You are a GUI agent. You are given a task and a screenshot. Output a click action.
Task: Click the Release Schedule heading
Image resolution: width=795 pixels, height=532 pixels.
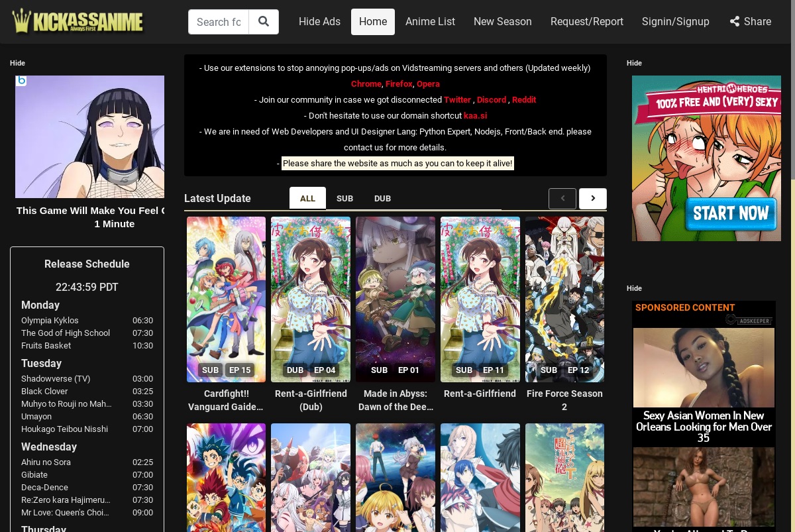click(87, 264)
